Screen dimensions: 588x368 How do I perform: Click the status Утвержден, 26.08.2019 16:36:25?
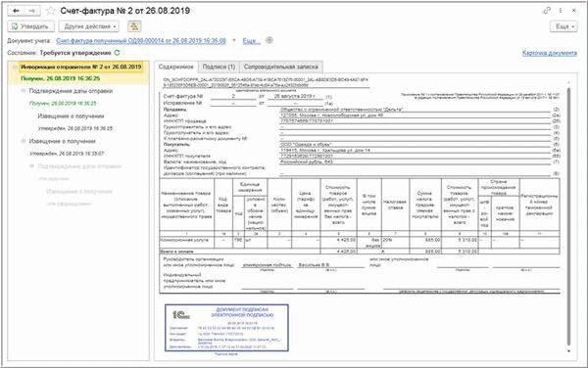[75, 128]
